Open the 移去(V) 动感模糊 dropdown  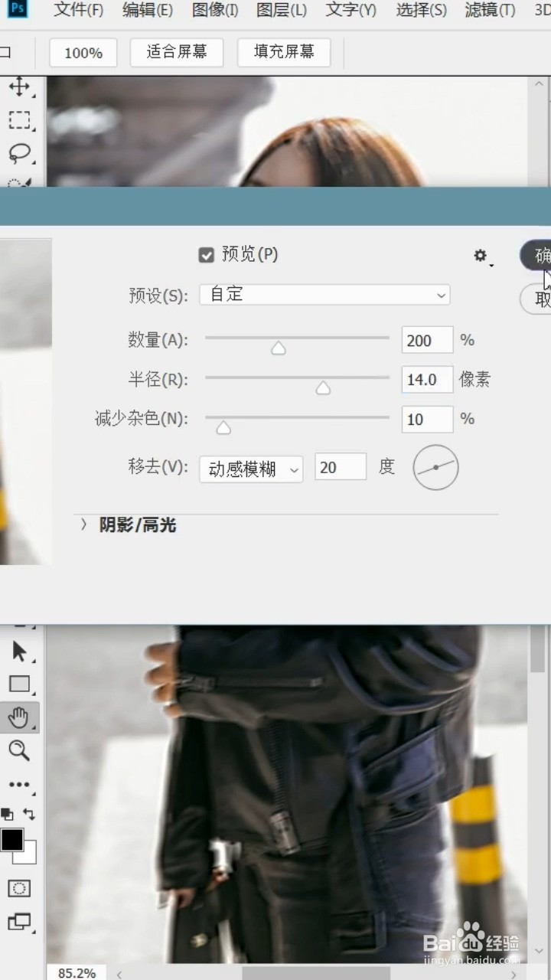tap(251, 469)
